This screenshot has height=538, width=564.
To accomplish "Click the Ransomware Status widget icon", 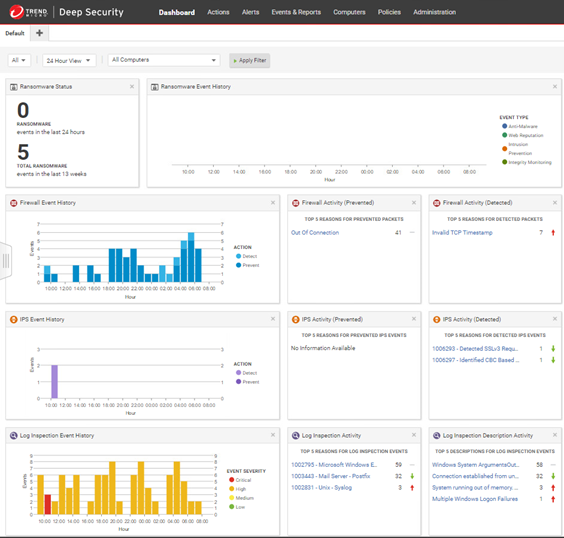I will [x=14, y=87].
